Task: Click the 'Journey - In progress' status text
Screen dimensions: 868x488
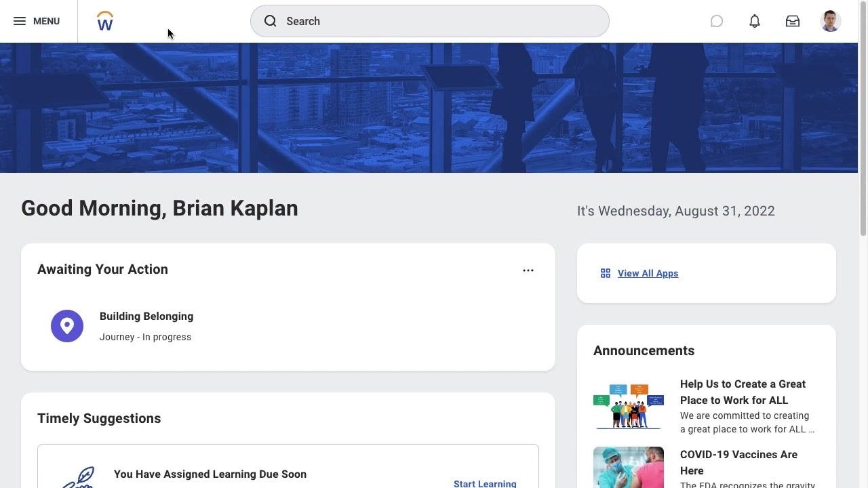Action: click(x=145, y=337)
